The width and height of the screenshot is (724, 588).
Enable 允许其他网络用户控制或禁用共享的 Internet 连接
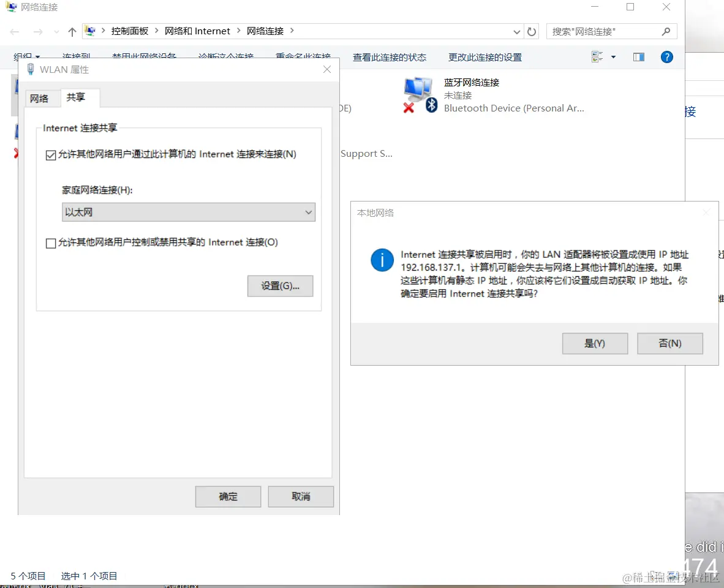(x=51, y=243)
